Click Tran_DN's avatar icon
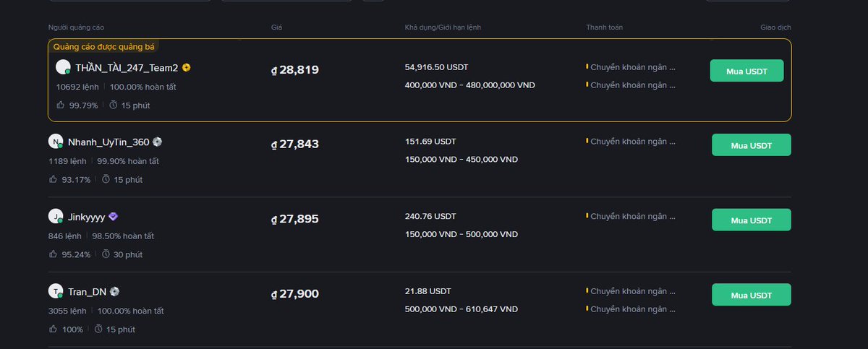The height and width of the screenshot is (349, 868). coord(56,291)
